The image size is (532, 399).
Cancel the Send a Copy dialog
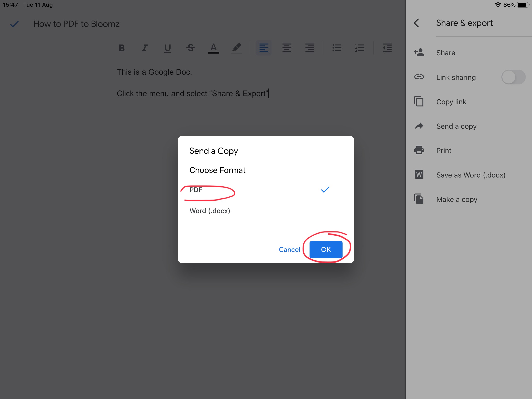[x=289, y=249]
